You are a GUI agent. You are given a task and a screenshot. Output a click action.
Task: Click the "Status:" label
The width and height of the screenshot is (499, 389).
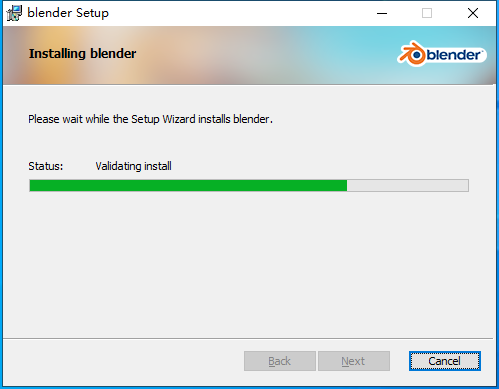click(46, 166)
